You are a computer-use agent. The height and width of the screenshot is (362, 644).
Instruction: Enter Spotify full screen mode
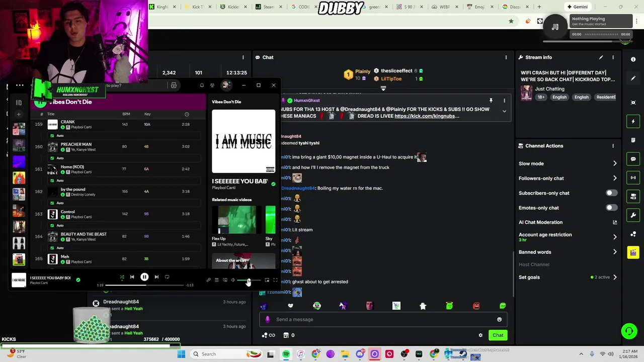coord(275,280)
